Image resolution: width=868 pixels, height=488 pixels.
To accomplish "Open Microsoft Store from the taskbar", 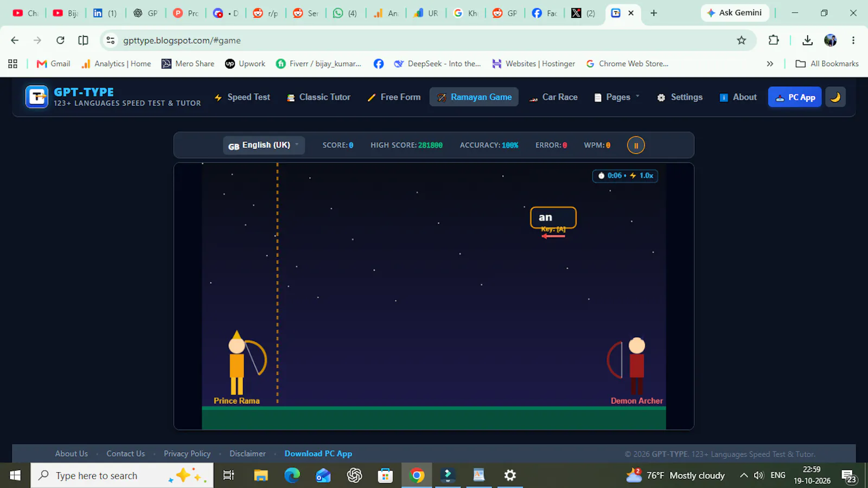I will click(x=386, y=476).
